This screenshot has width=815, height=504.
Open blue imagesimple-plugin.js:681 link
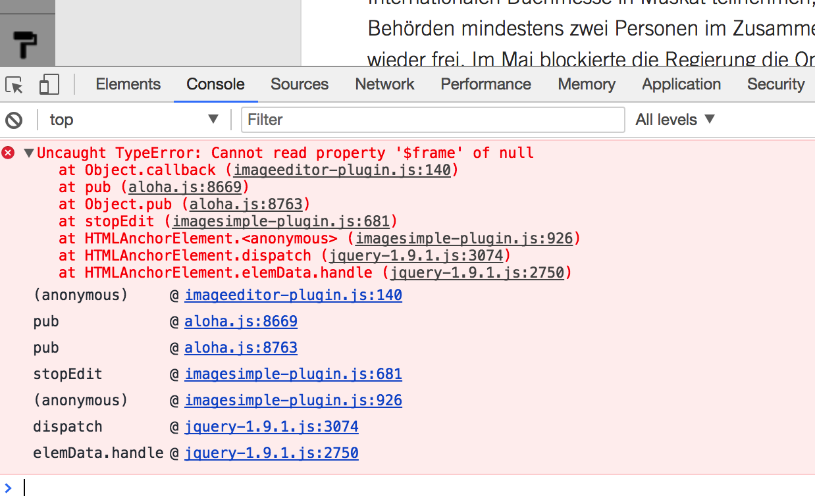tap(293, 374)
